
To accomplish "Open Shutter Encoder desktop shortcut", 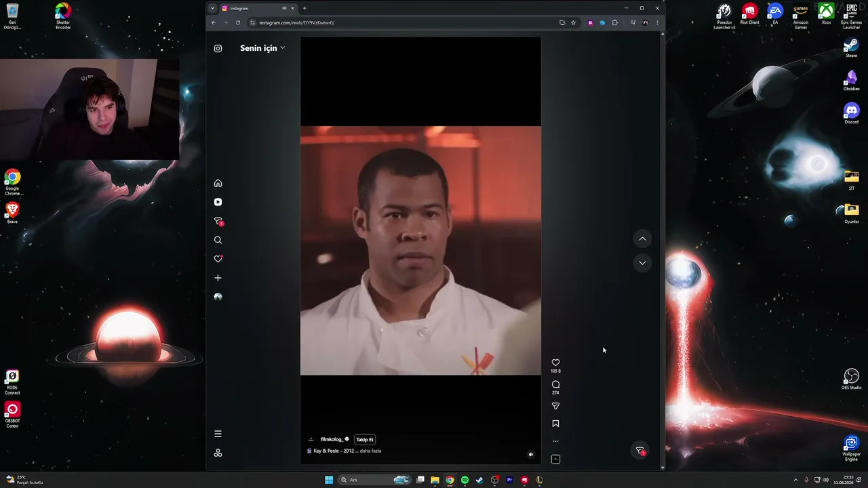I will pyautogui.click(x=63, y=16).
